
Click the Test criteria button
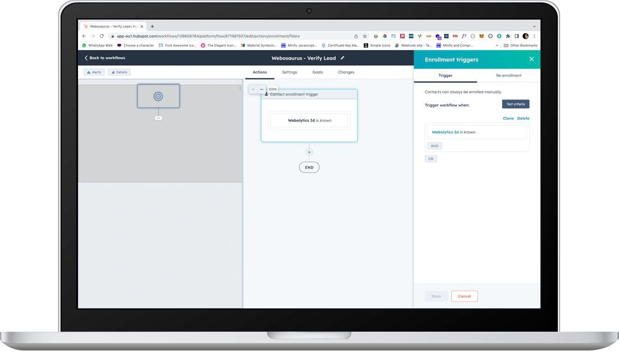coord(515,104)
